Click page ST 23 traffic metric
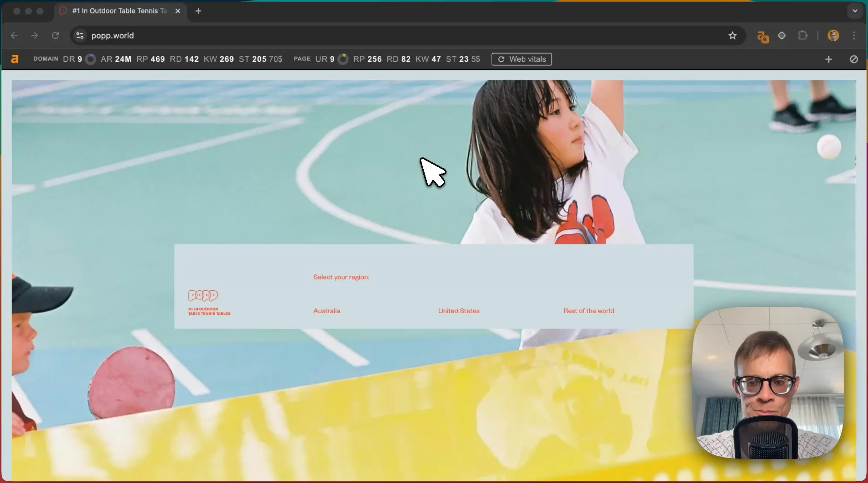This screenshot has height=483, width=868. pos(463,59)
